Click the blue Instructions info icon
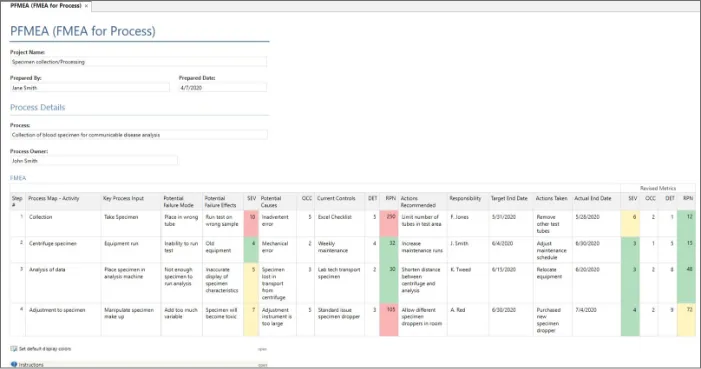 (x=14, y=365)
